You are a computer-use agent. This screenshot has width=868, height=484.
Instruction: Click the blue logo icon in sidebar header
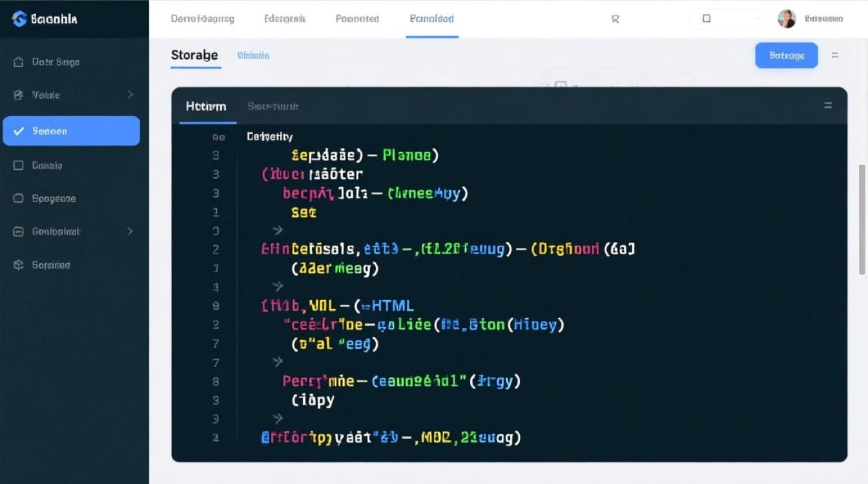point(19,19)
